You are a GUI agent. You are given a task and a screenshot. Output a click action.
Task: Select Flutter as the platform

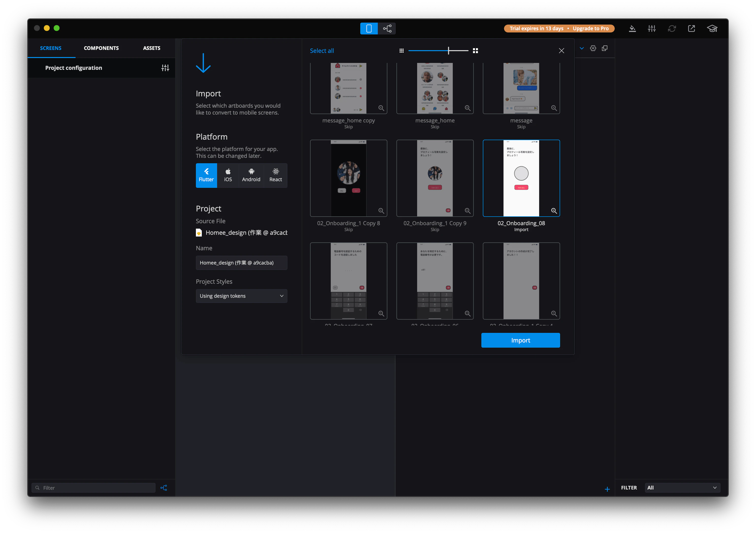coord(206,175)
